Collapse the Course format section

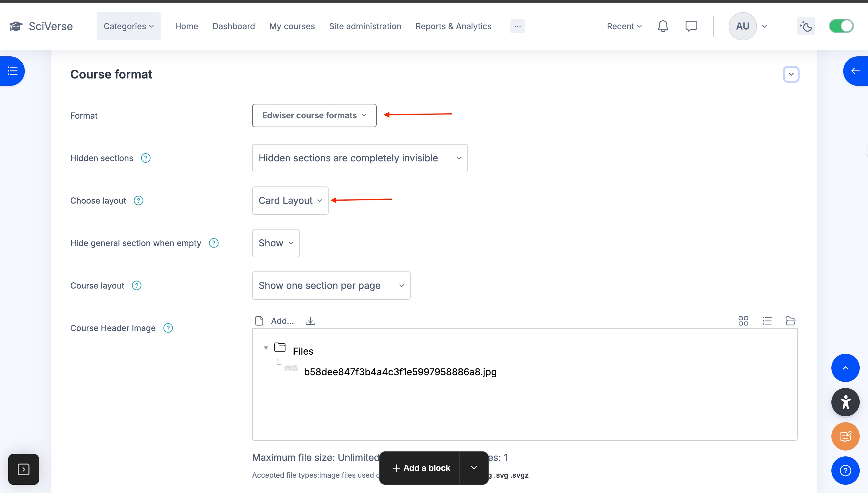791,74
